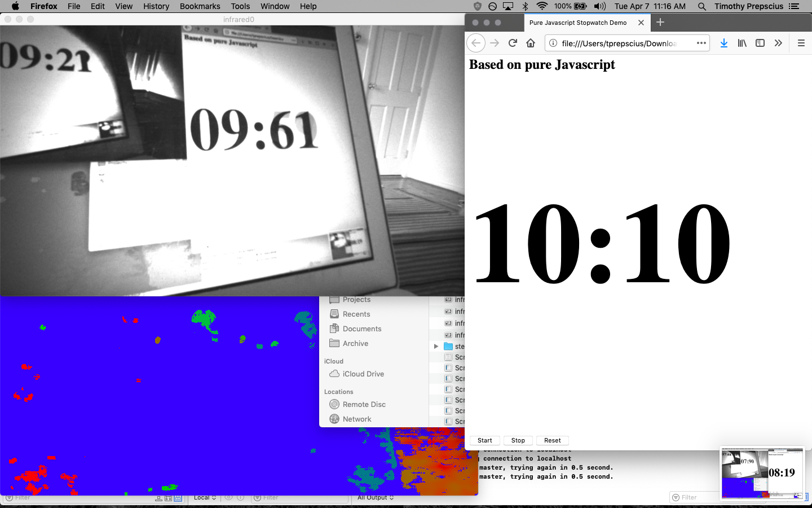Viewport: 812px width, 508px height.
Task: Click the page Reload icon
Action: tap(512, 43)
